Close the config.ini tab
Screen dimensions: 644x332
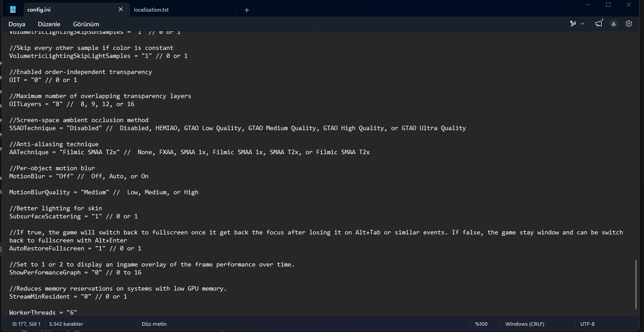pos(120,9)
